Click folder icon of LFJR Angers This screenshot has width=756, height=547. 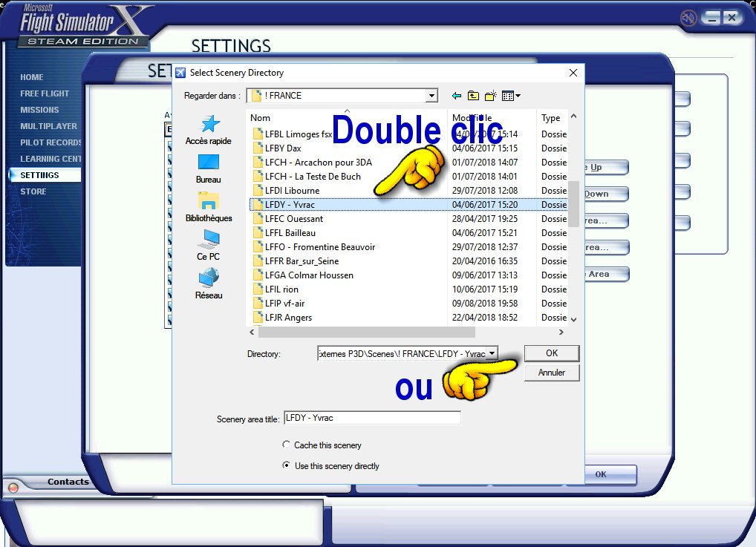[258, 318]
